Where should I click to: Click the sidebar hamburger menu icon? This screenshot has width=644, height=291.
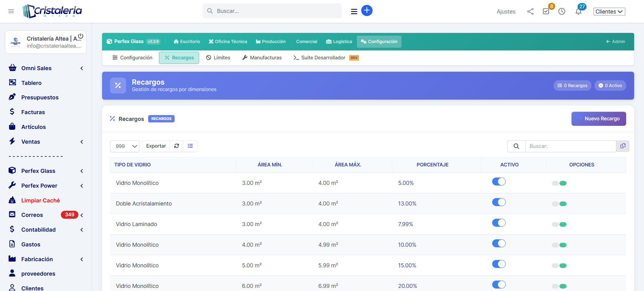click(11, 11)
